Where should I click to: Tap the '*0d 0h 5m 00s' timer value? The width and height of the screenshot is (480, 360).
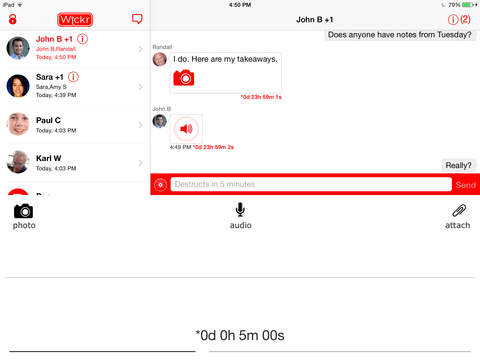[240, 336]
